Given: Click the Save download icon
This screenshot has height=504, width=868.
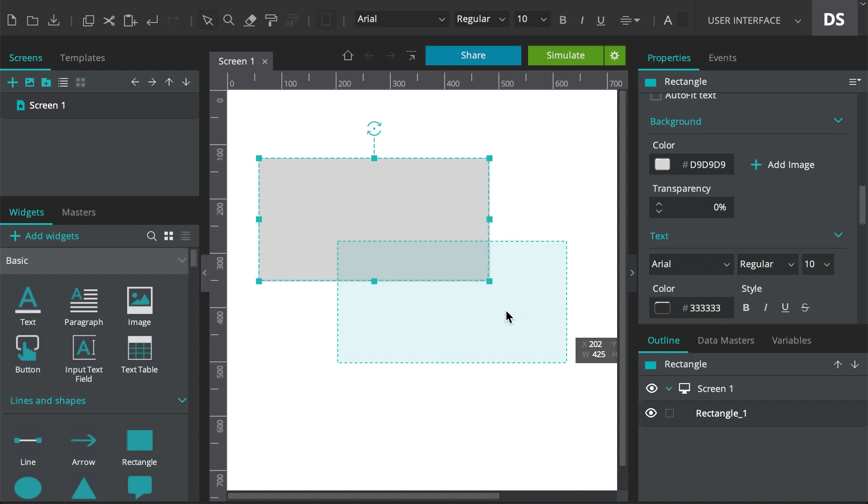Looking at the screenshot, I should [54, 20].
